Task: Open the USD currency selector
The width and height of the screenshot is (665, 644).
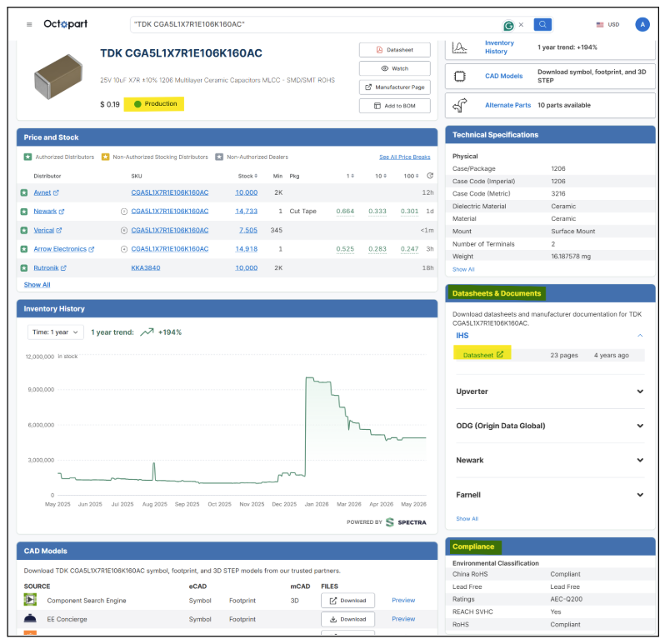Action: [607, 25]
